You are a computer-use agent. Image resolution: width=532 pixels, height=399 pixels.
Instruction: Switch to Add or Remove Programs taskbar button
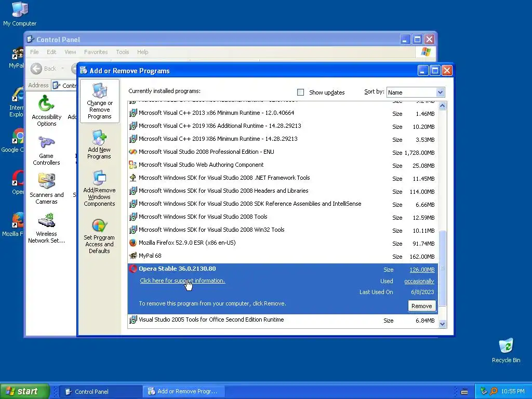(x=183, y=392)
